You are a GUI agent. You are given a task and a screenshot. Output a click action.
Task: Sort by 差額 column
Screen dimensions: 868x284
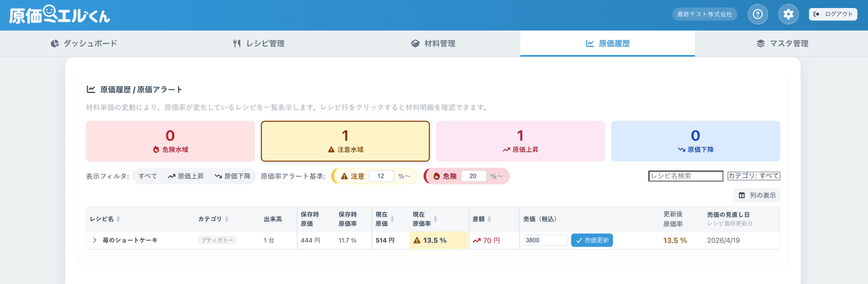[482, 219]
